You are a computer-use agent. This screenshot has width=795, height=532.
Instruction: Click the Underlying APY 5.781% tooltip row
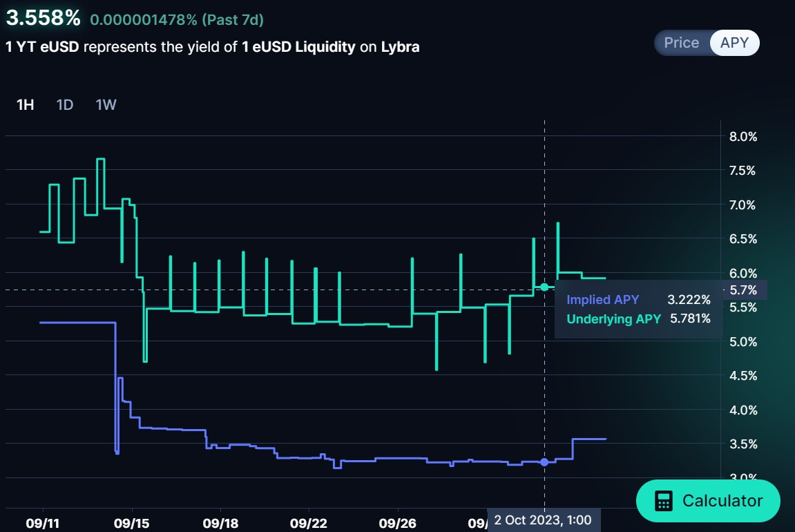(x=638, y=319)
